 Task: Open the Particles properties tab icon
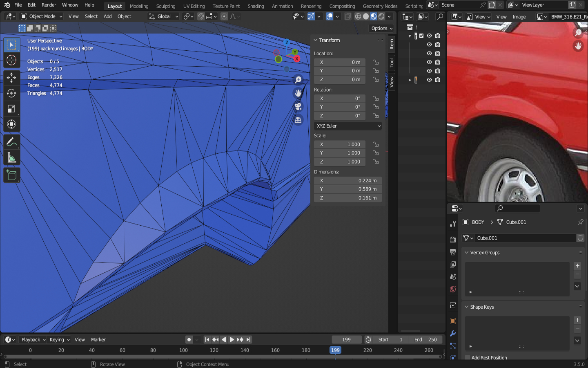tap(453, 346)
